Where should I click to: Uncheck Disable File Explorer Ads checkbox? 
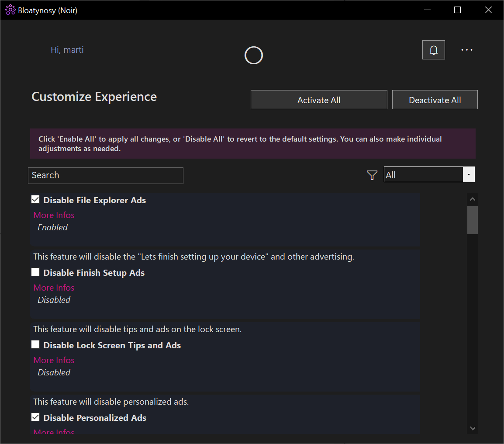pos(36,200)
